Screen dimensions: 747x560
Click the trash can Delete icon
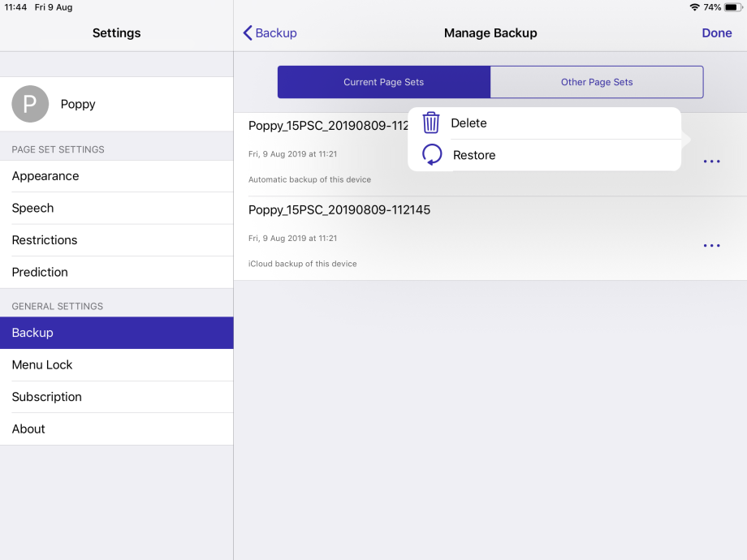pos(430,123)
